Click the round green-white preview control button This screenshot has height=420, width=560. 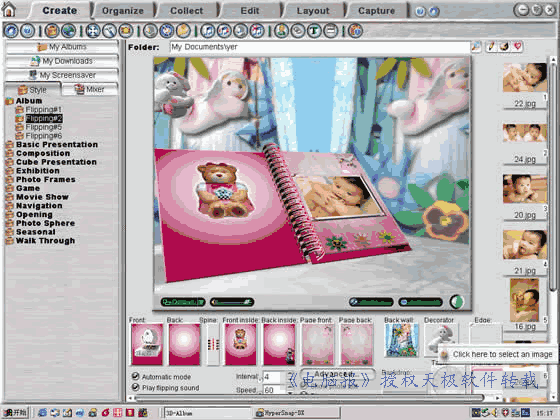(456, 302)
